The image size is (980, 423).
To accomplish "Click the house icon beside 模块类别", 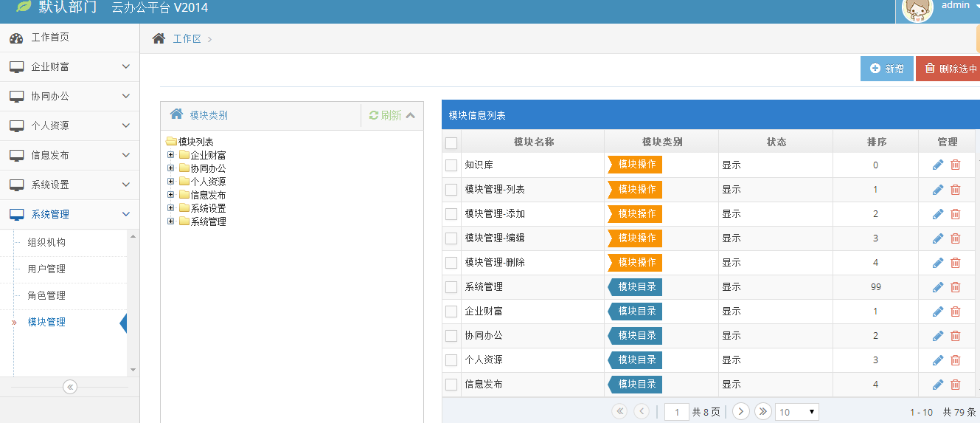I will pyautogui.click(x=176, y=114).
